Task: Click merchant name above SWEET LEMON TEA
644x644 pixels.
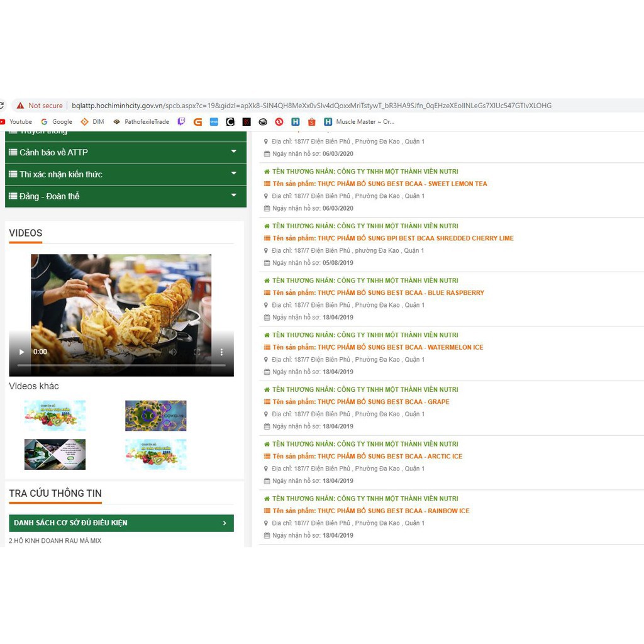Action: (365, 171)
